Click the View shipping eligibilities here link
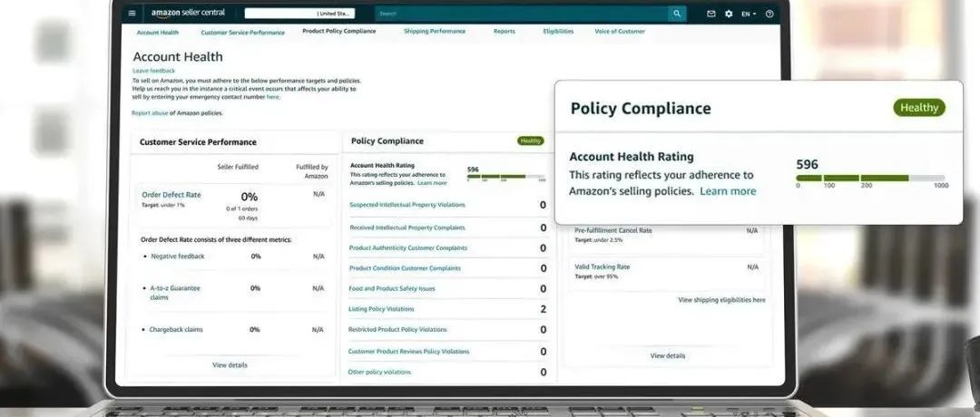This screenshot has width=980, height=417. coord(721,300)
